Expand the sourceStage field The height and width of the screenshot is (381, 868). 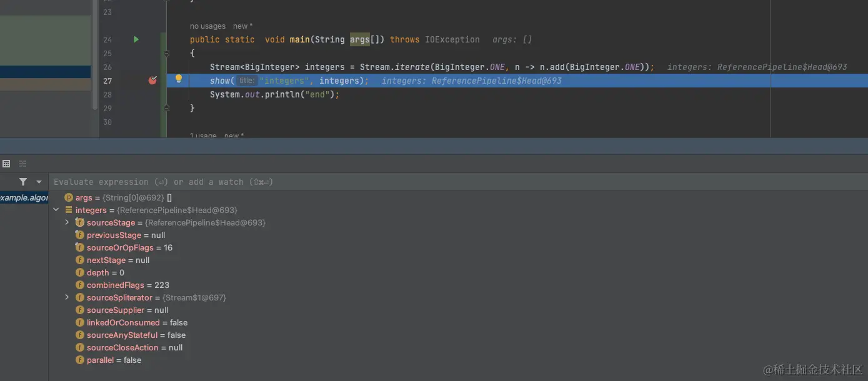[x=67, y=222]
